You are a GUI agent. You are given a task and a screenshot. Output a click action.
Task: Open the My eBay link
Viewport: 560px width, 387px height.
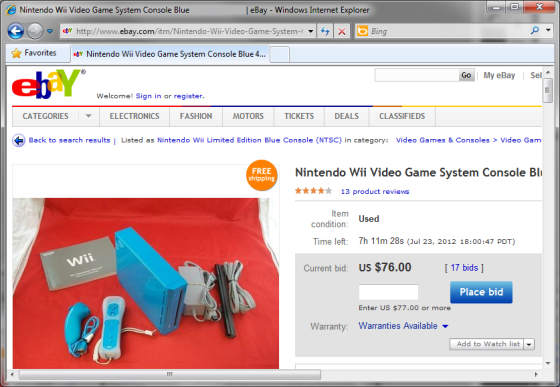499,75
